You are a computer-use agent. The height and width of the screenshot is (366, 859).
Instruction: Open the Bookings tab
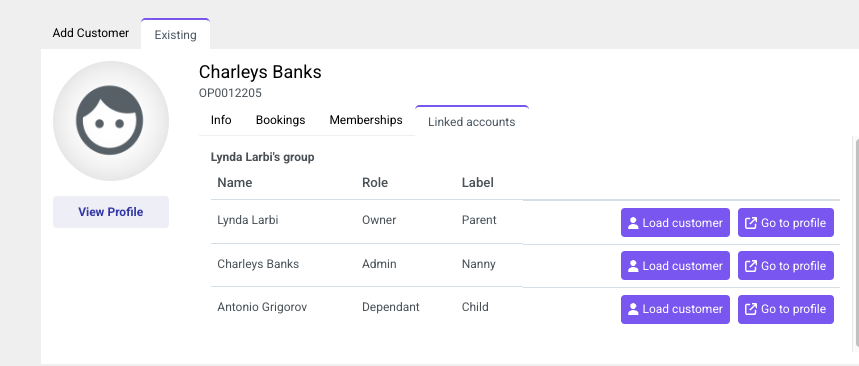[x=280, y=120]
